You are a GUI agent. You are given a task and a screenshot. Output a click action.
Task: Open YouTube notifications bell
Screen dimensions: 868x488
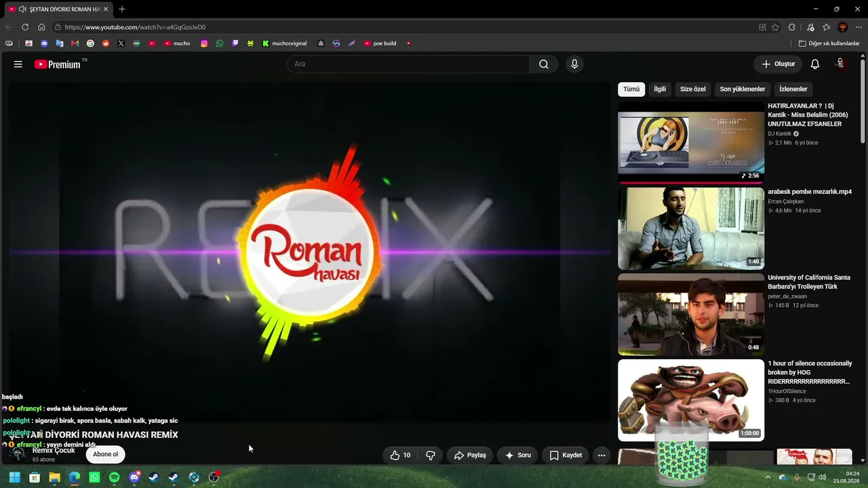[x=815, y=64]
